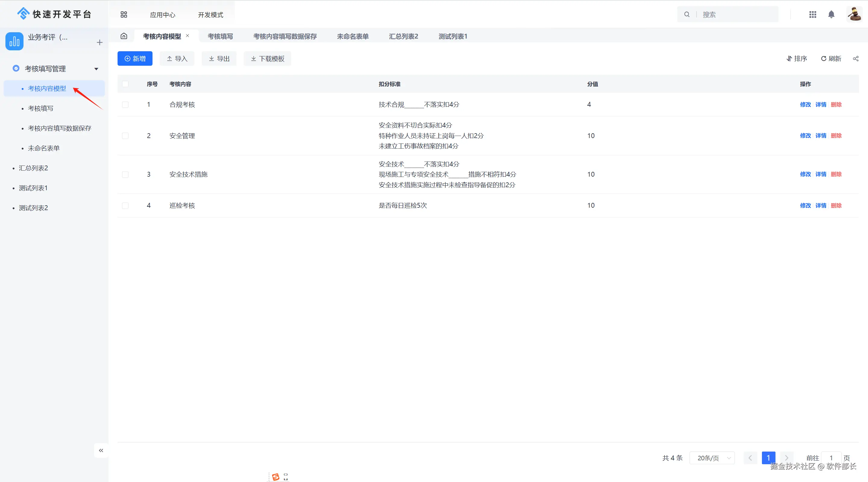Click the home icon in tab bar
Viewport: 868px width, 482px height.
click(124, 36)
